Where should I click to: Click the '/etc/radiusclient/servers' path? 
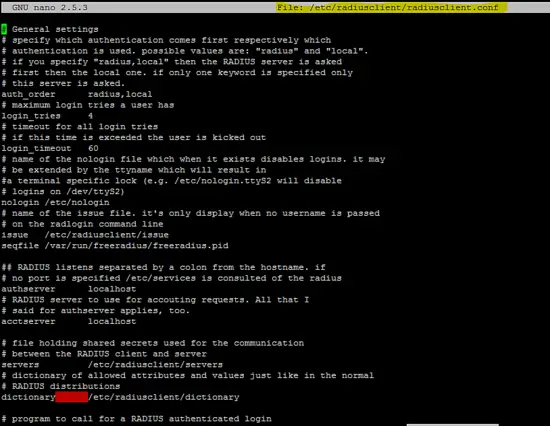(x=155, y=365)
